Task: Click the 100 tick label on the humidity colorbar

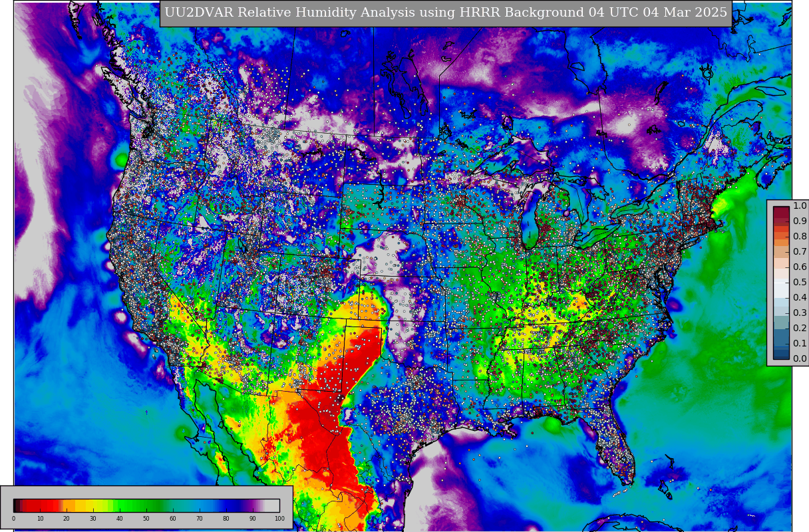Action: (279, 519)
